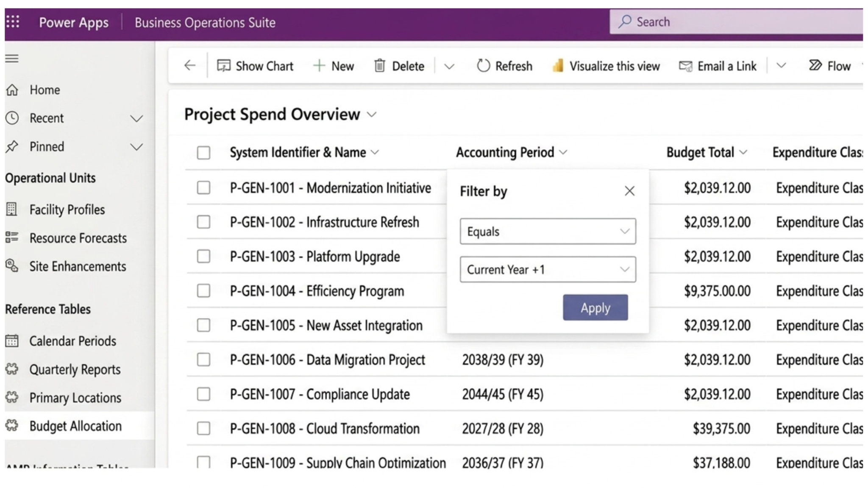Click the Flow icon in the toolbar
868x488 pixels.
click(815, 65)
